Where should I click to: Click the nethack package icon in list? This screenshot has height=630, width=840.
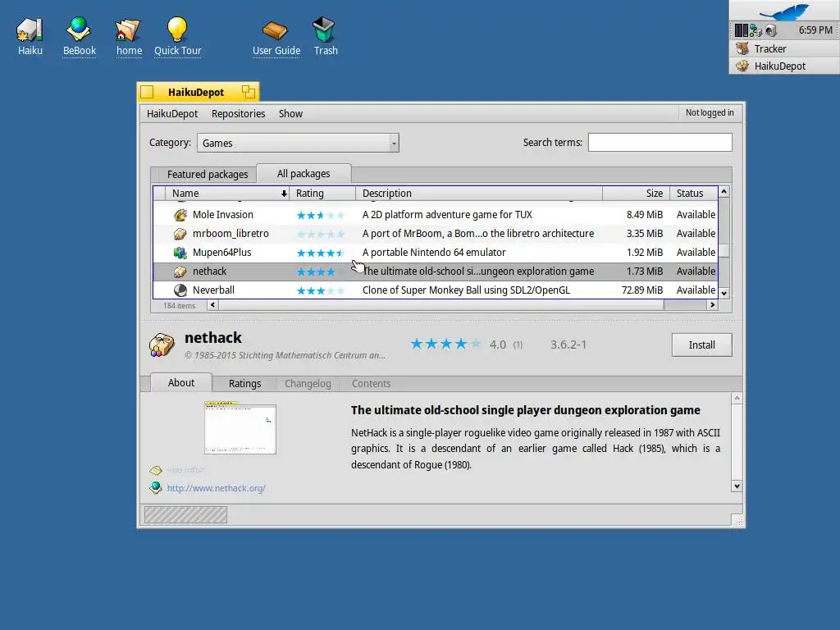pos(180,272)
